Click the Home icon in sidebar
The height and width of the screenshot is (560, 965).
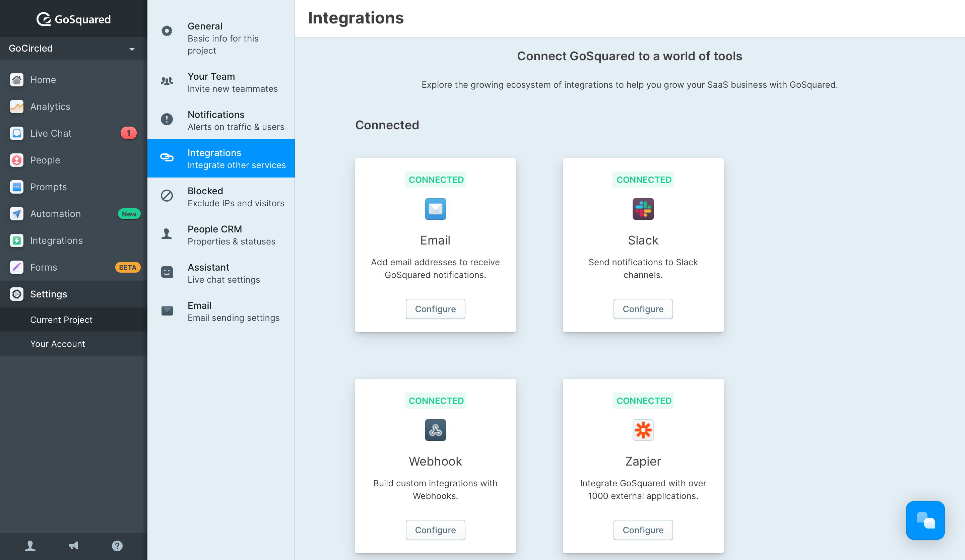click(16, 80)
